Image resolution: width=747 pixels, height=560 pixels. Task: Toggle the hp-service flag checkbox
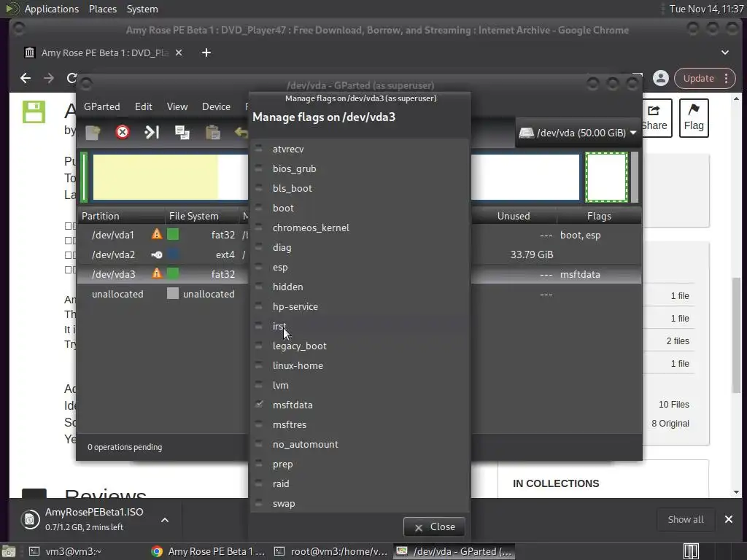[x=259, y=306]
